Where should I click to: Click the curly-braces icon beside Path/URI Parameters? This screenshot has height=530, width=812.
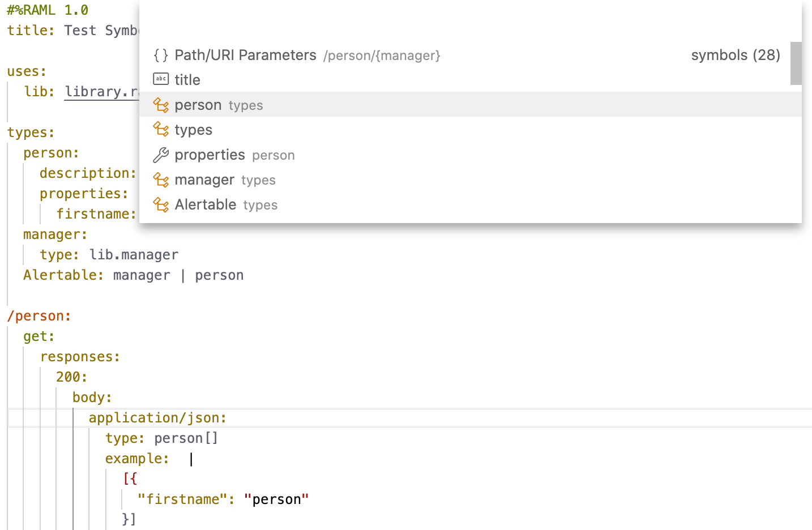pyautogui.click(x=160, y=55)
